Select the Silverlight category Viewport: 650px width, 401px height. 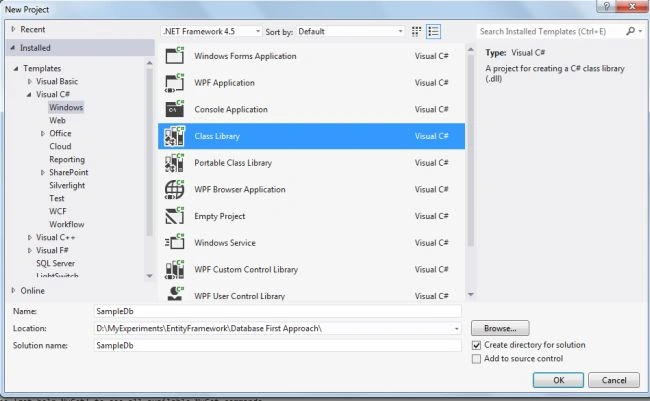[x=67, y=185]
